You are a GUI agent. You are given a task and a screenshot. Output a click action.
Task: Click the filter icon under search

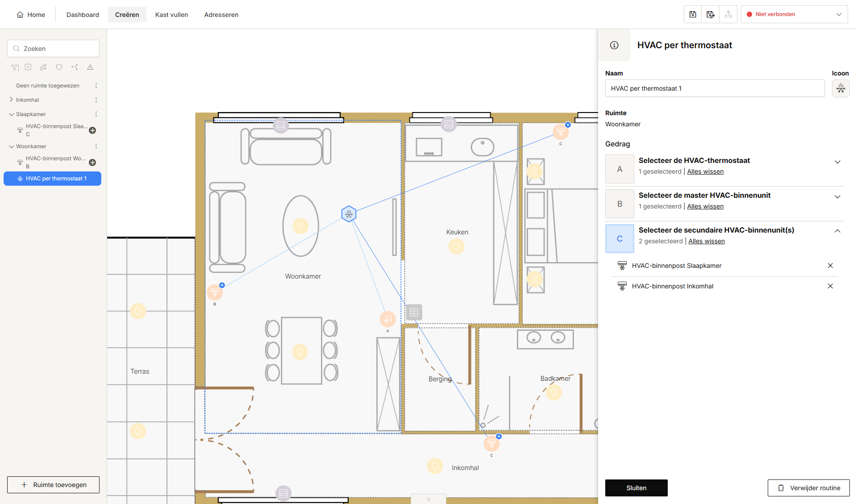[15, 67]
